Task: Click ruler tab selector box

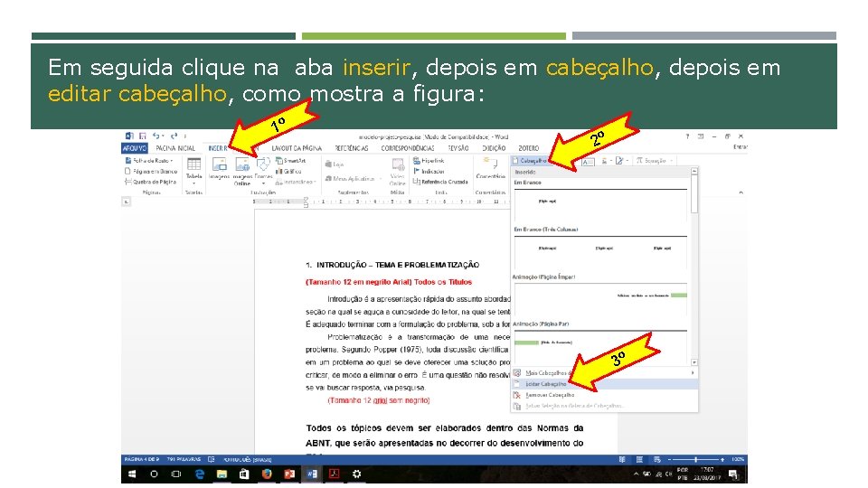Action: [127, 202]
